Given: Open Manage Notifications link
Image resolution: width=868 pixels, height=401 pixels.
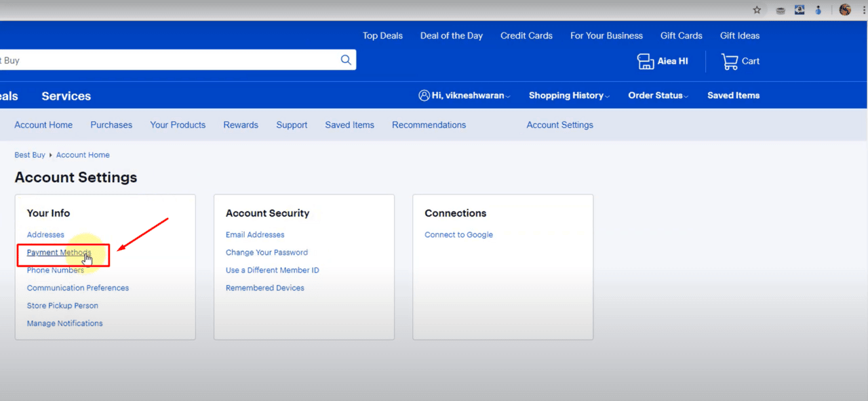Looking at the screenshot, I should point(65,324).
